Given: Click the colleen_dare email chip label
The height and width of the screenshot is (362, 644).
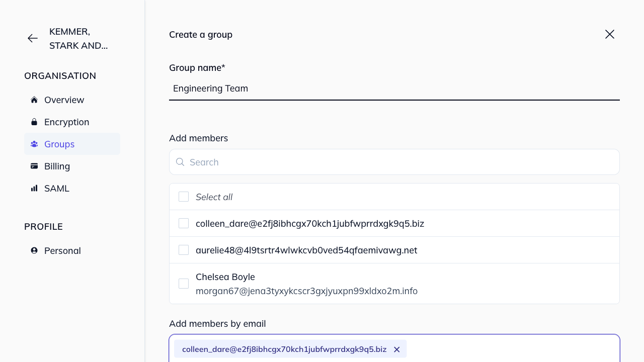Looking at the screenshot, I should click(x=284, y=349).
